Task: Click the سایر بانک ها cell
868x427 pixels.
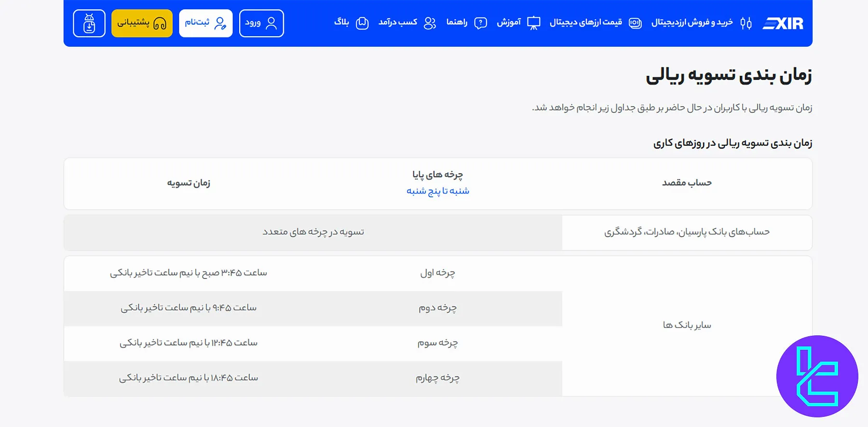Action: click(687, 326)
